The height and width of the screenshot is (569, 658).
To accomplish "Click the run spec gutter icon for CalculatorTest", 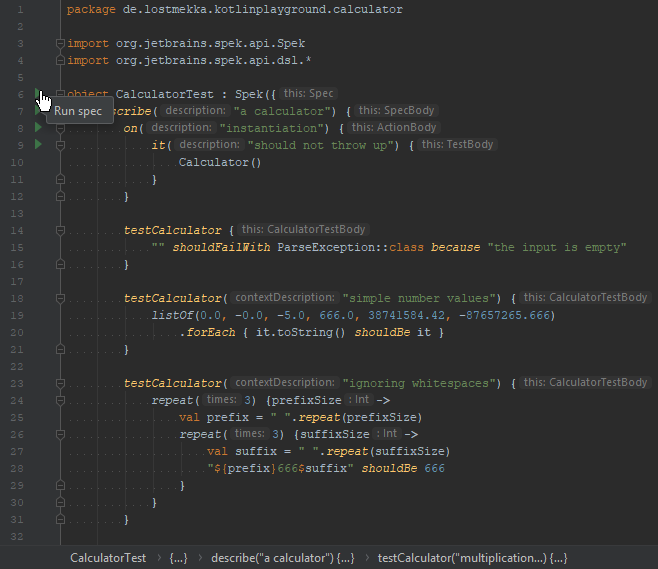I will (37, 94).
